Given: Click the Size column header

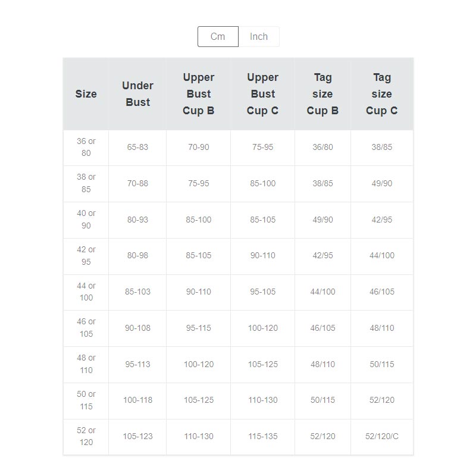Looking at the screenshot, I should click(86, 94).
